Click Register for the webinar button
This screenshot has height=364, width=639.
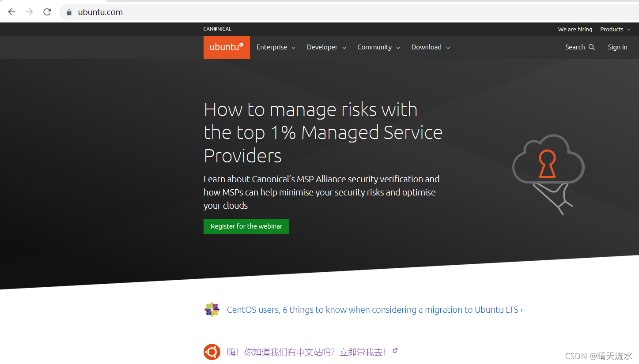tap(246, 226)
